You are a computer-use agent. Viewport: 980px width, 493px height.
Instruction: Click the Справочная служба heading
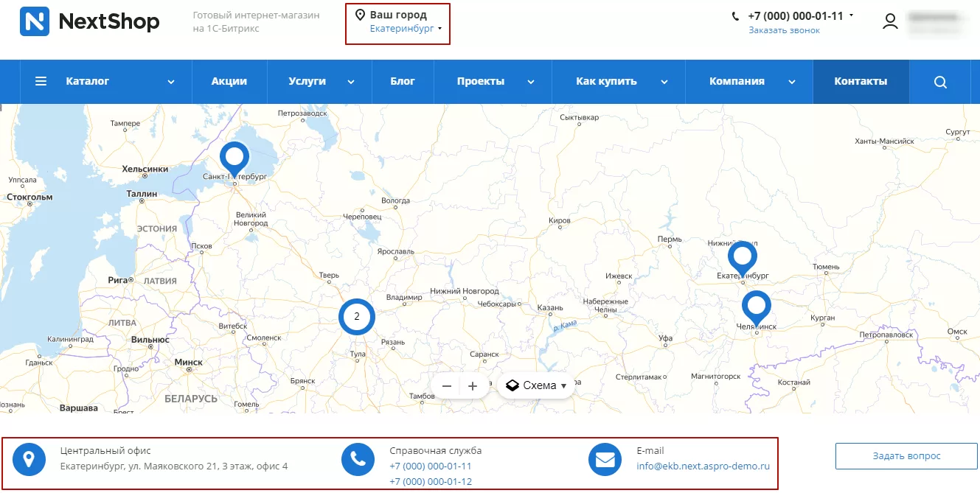(435, 450)
